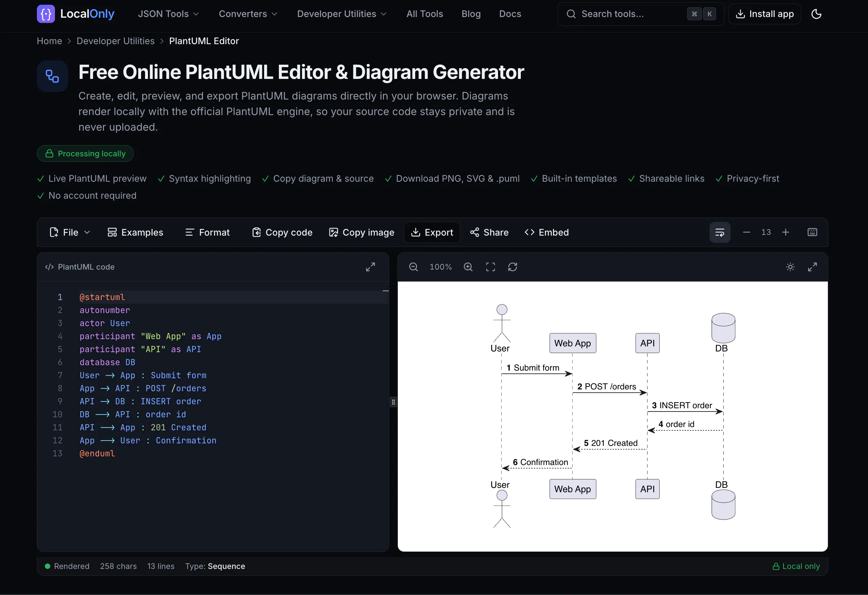
Task: Increase editor font size
Action: (x=786, y=232)
